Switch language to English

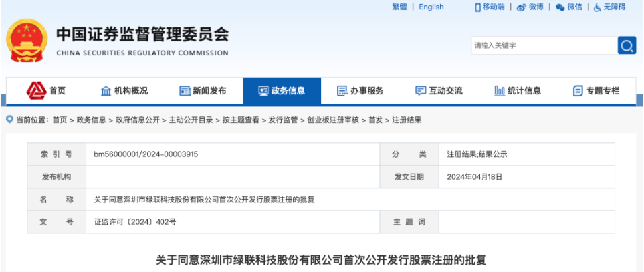[x=431, y=7]
